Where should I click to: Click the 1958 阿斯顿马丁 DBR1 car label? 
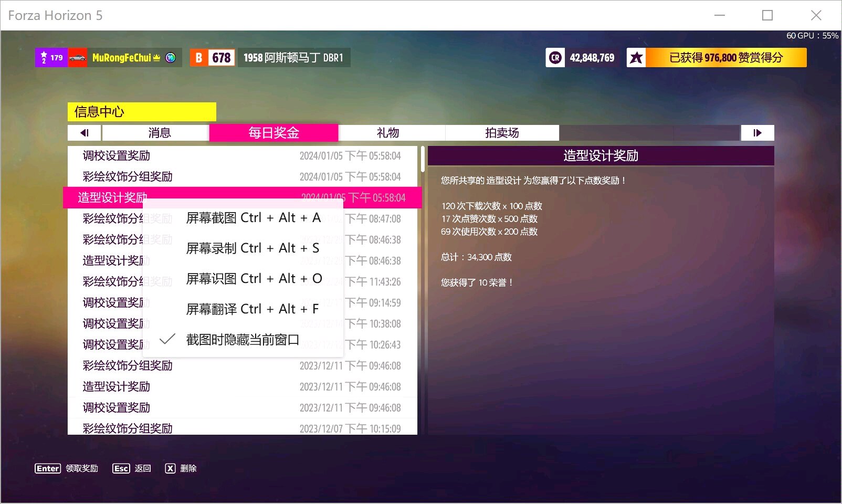tap(293, 58)
